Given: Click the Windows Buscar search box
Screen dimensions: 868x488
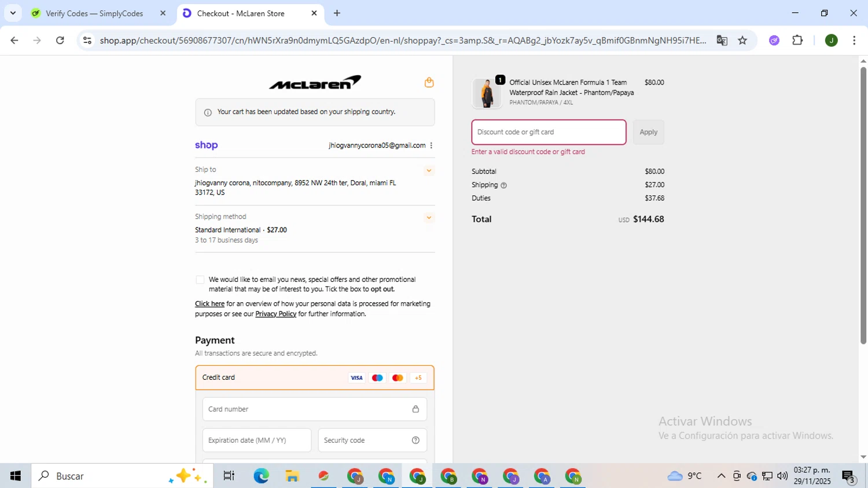Looking at the screenshot, I should [x=122, y=476].
